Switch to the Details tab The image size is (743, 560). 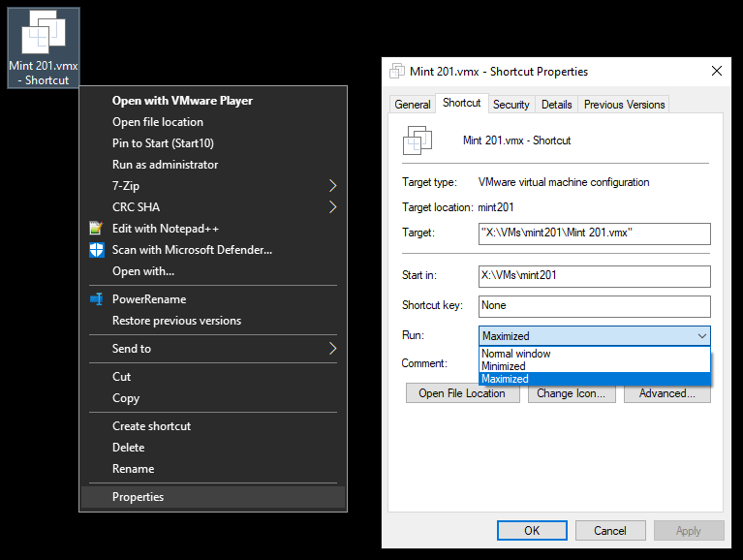click(x=557, y=105)
